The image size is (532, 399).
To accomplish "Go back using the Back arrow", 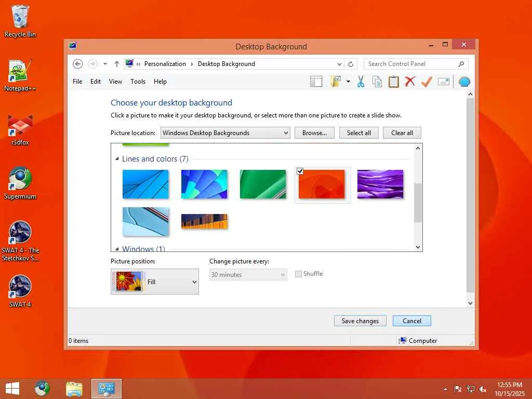I will 78,64.
